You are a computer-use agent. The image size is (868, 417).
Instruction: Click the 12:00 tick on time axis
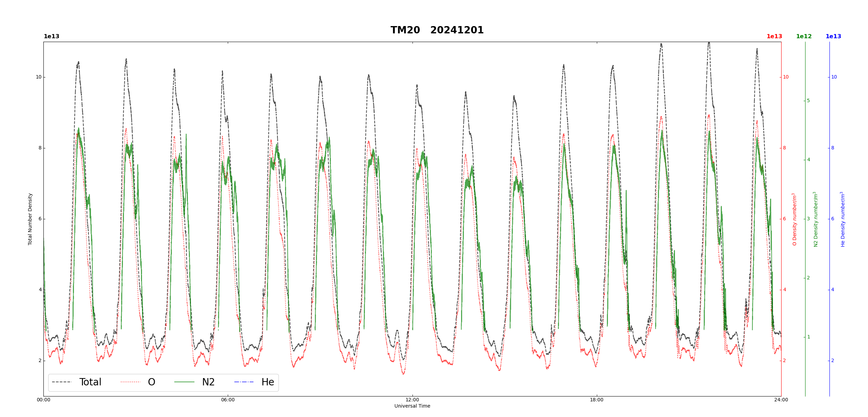click(412, 400)
